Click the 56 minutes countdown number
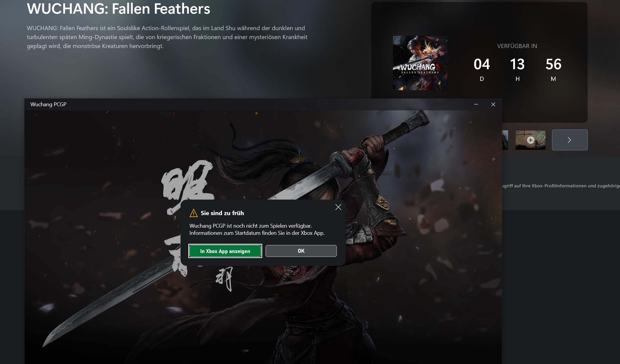 click(x=553, y=64)
